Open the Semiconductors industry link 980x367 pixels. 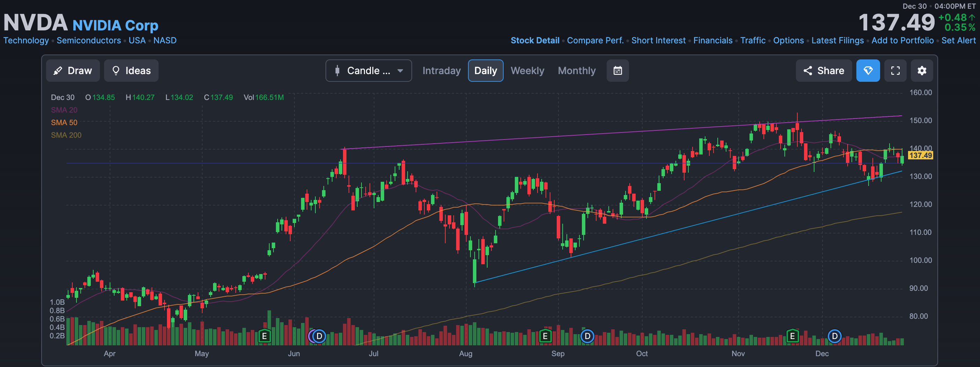tap(89, 40)
